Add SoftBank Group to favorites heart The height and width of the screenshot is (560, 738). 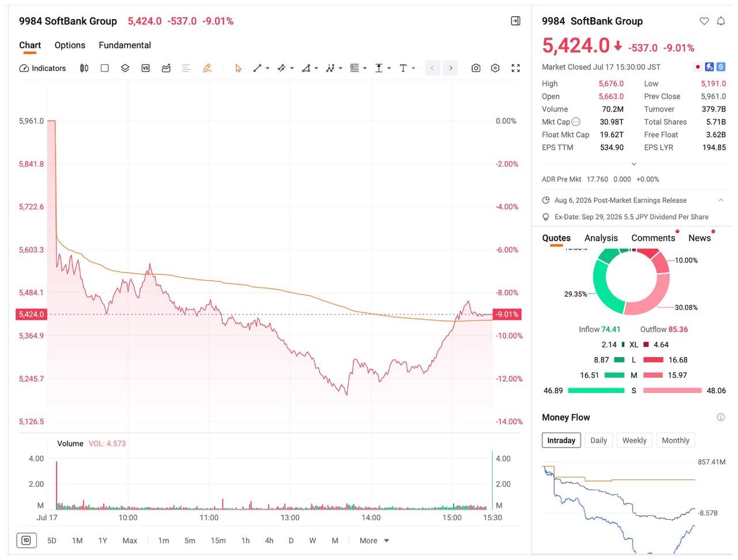click(x=704, y=21)
